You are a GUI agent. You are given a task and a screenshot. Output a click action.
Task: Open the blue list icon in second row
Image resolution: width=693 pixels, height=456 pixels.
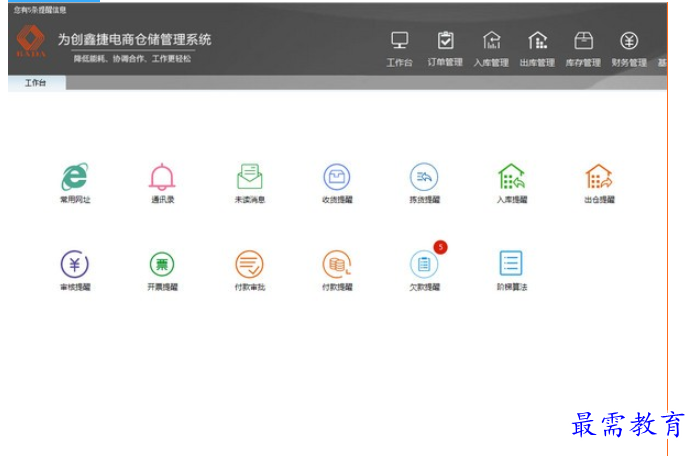[x=511, y=264]
